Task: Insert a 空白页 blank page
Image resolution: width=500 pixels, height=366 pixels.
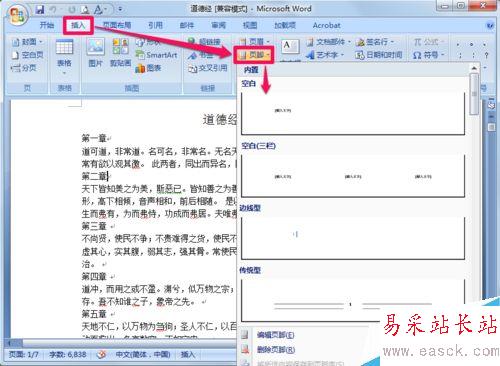Action: [27, 55]
